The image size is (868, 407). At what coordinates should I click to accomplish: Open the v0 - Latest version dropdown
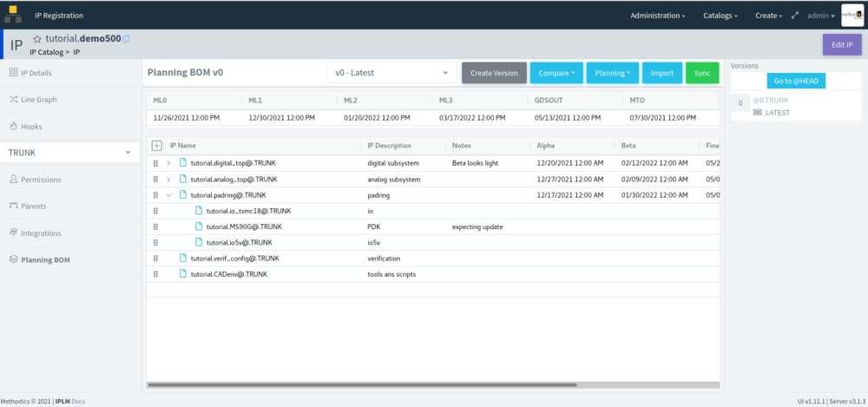[391, 73]
